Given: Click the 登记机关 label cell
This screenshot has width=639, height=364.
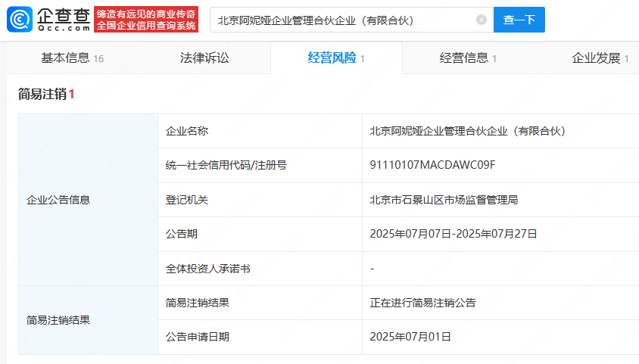Looking at the screenshot, I should 260,200.
